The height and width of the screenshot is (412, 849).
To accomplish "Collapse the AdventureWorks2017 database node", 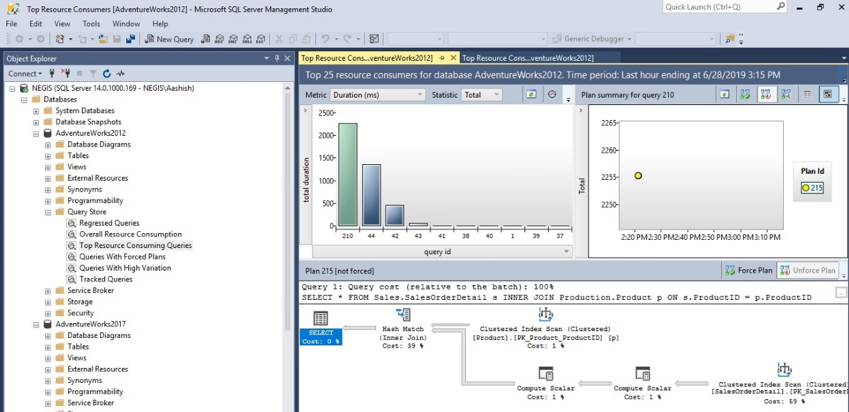I will pos(36,324).
